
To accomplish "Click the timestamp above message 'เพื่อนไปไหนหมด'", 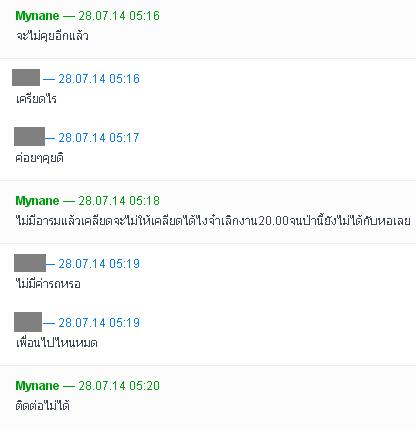I will pyautogui.click(x=99, y=322).
